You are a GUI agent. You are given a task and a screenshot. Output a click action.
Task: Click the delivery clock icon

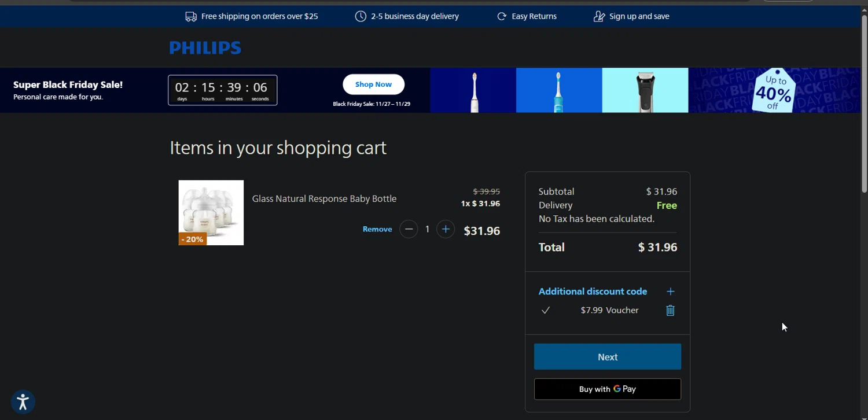tap(361, 16)
